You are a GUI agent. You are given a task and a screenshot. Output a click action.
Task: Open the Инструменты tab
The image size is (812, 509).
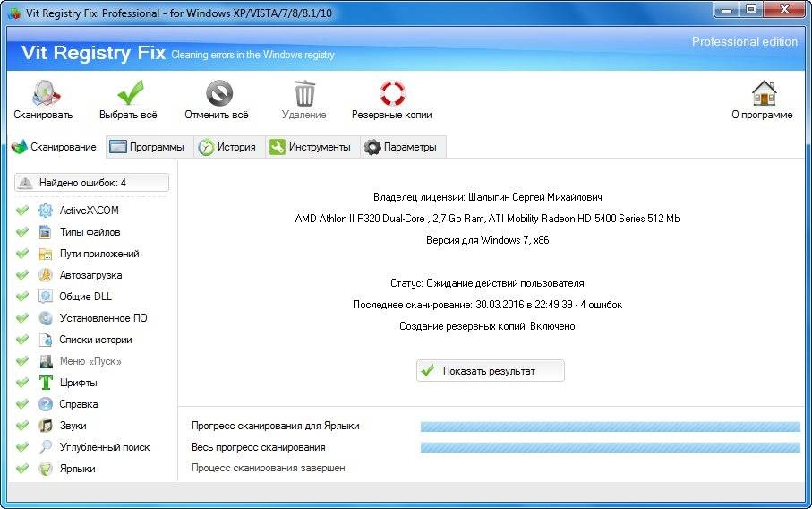[x=312, y=147]
